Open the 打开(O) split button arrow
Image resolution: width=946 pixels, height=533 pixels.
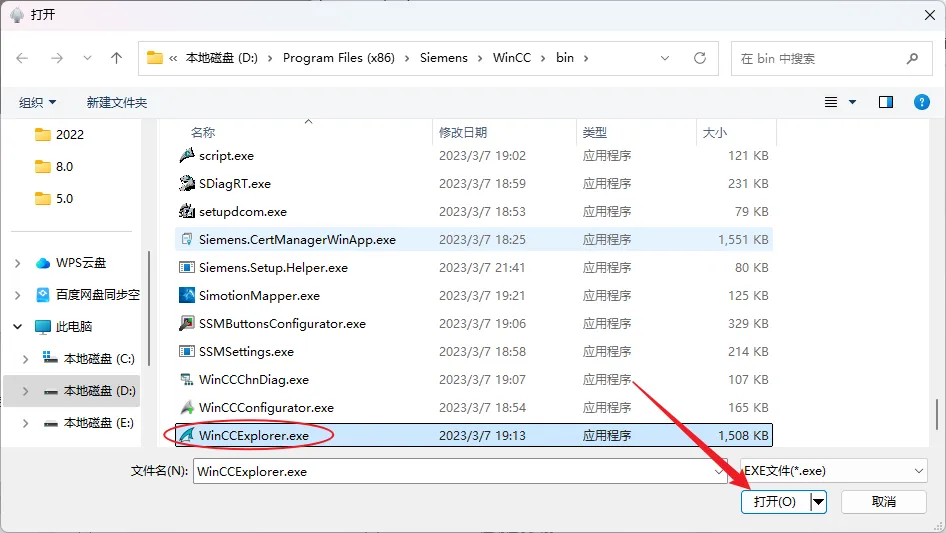(x=818, y=502)
